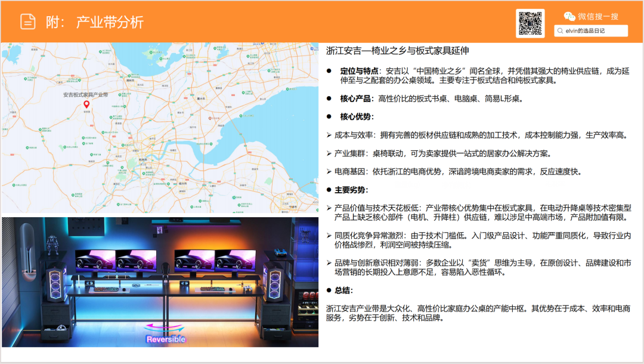
Task: Click the 核心产品 bold label
Action: pyautogui.click(x=357, y=98)
